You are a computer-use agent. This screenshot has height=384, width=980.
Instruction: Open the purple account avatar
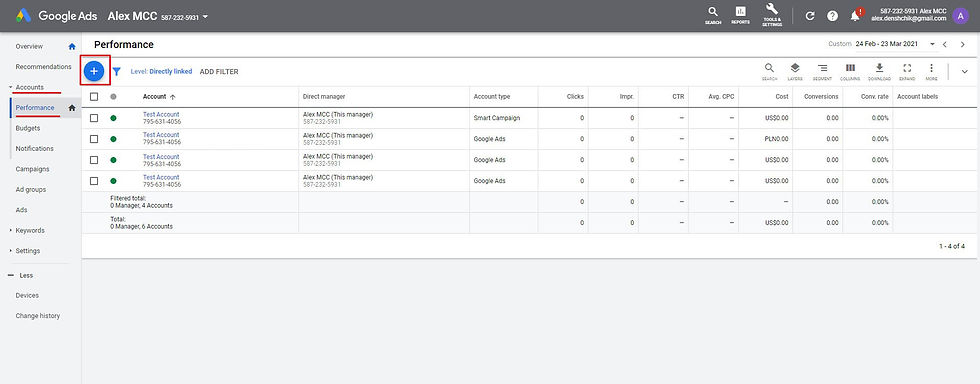pos(961,16)
